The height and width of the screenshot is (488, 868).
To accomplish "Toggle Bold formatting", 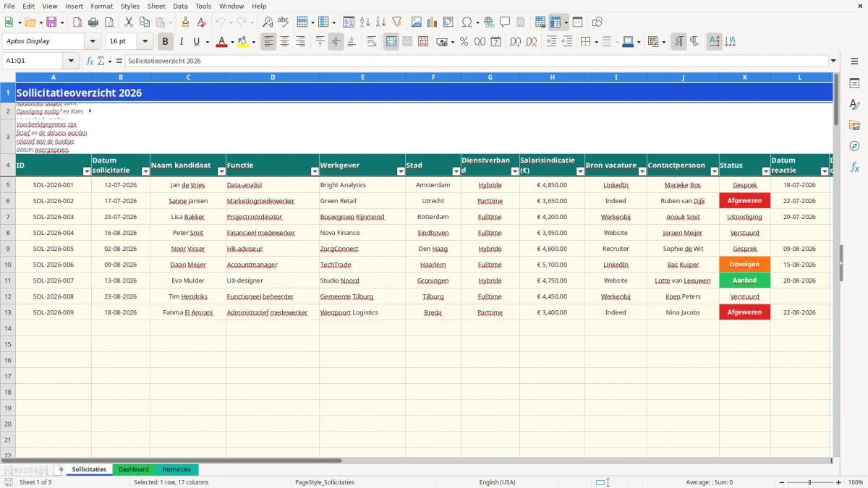I will 166,42.
